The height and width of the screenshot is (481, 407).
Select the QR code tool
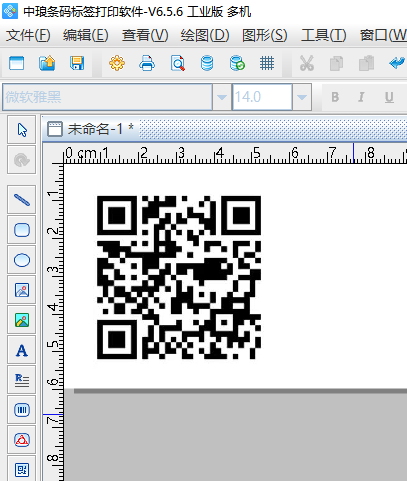tap(22, 469)
